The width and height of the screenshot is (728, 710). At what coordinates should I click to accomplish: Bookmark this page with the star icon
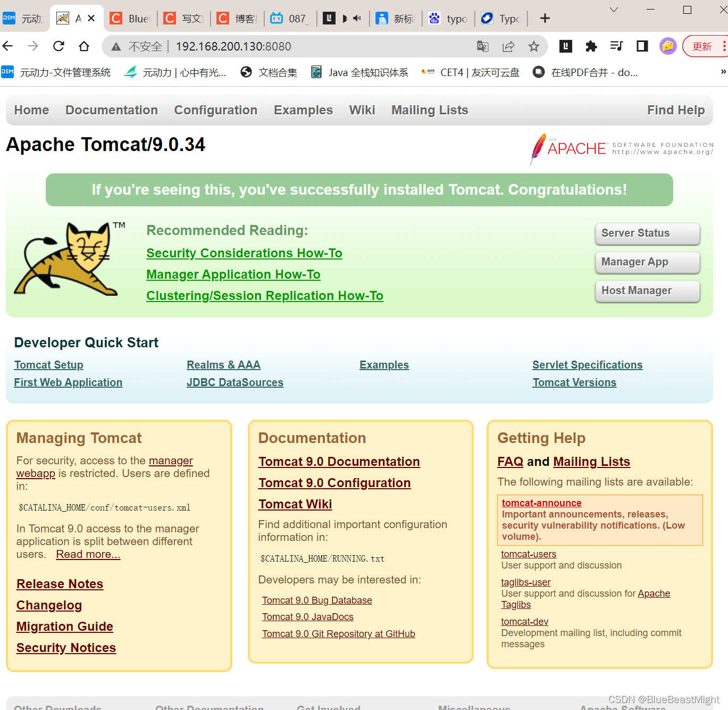tap(534, 46)
